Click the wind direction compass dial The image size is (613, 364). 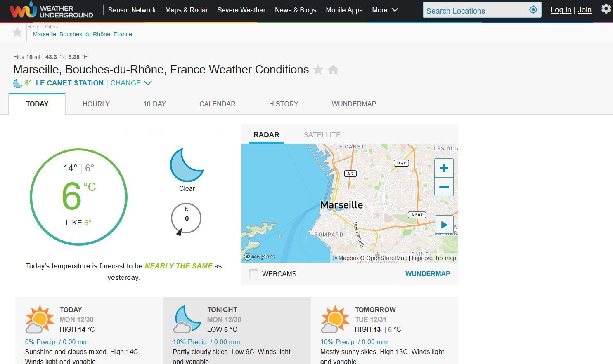[186, 218]
